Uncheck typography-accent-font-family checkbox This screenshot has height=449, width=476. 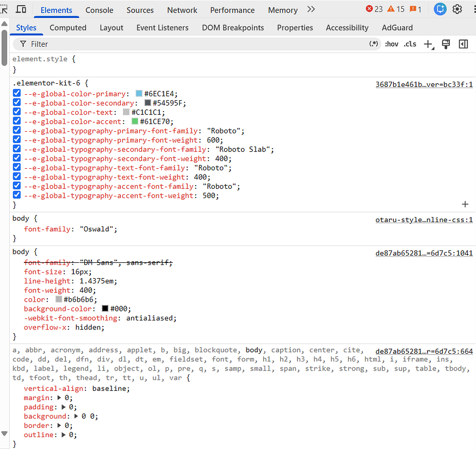click(x=17, y=186)
